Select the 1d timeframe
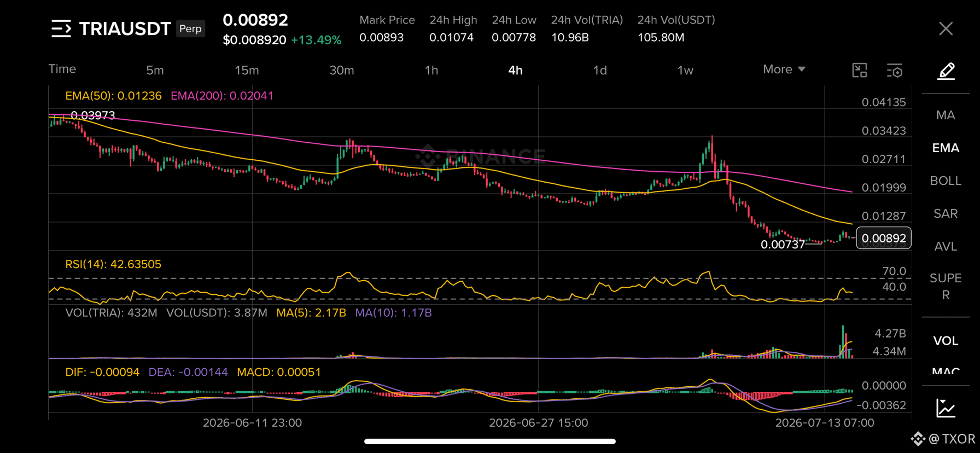The height and width of the screenshot is (453, 980). tap(600, 70)
